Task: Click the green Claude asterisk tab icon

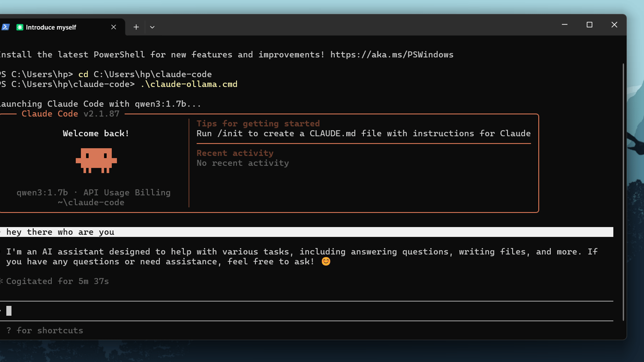Action: [x=20, y=27]
